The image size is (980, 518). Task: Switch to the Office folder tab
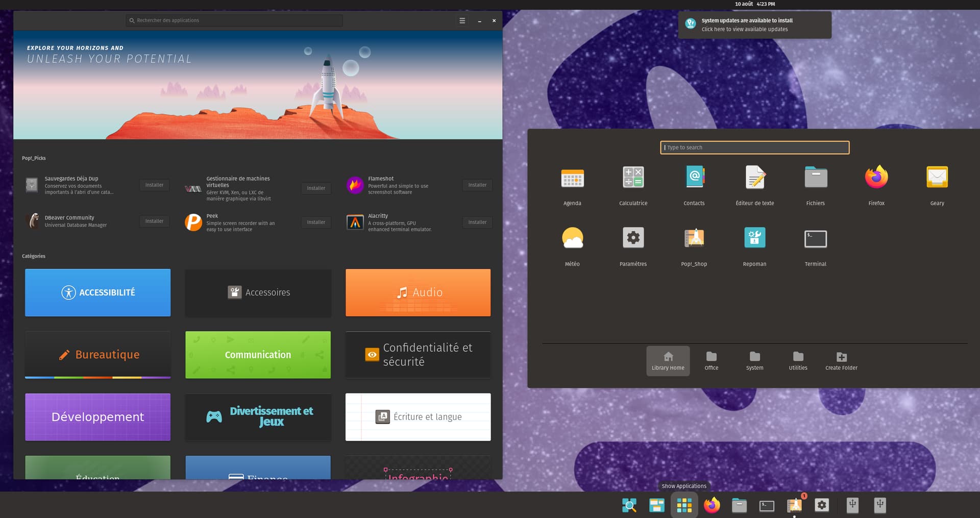click(x=711, y=361)
